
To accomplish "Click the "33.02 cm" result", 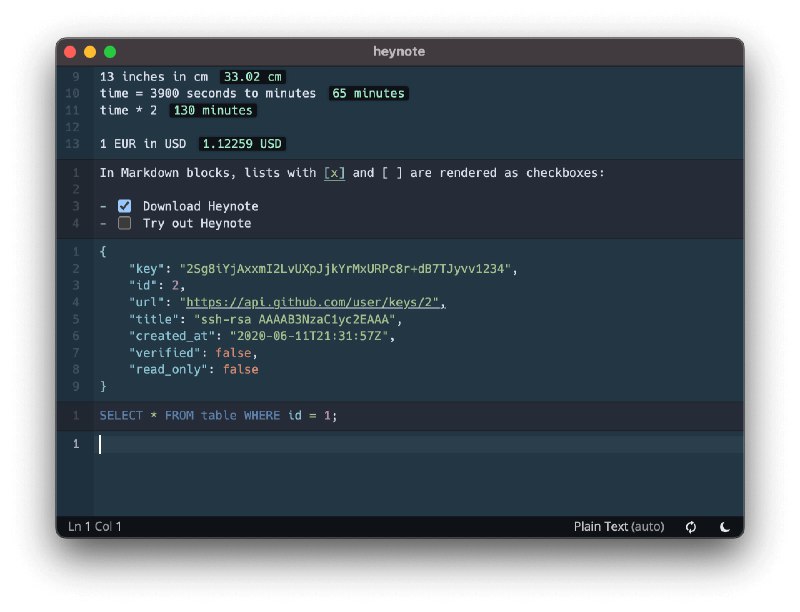I will pos(253,77).
